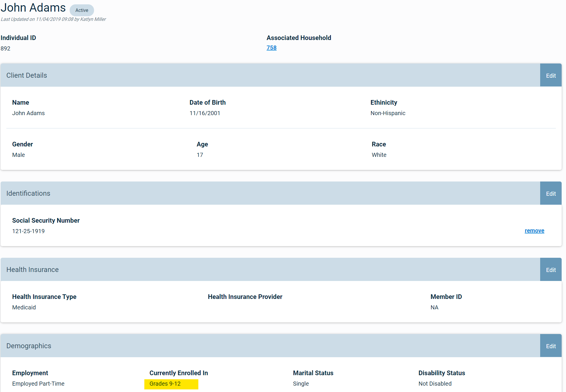Select the Male gender value
The height and width of the screenshot is (392, 566).
pyautogui.click(x=19, y=155)
